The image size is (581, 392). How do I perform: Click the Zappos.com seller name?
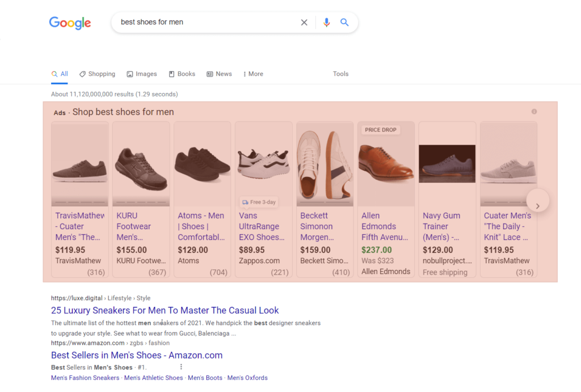(x=259, y=261)
